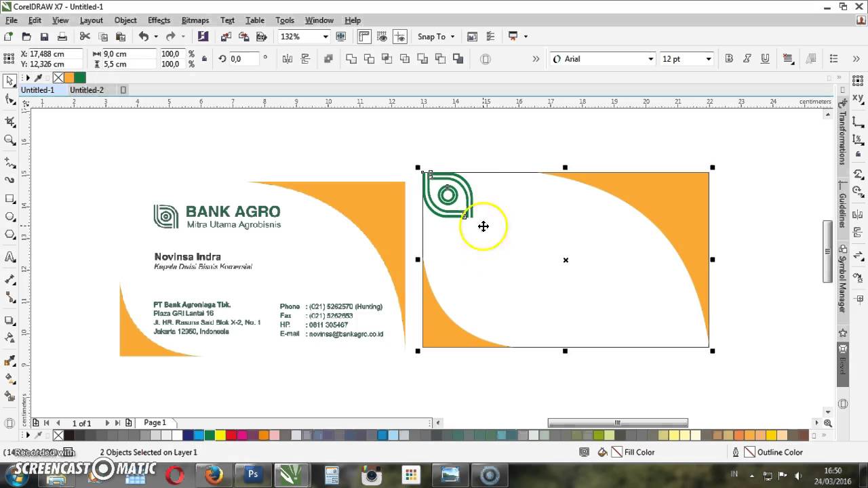Click the Intersect shapes icon
Screen dimensions: 868x488
pyautogui.click(x=387, y=59)
